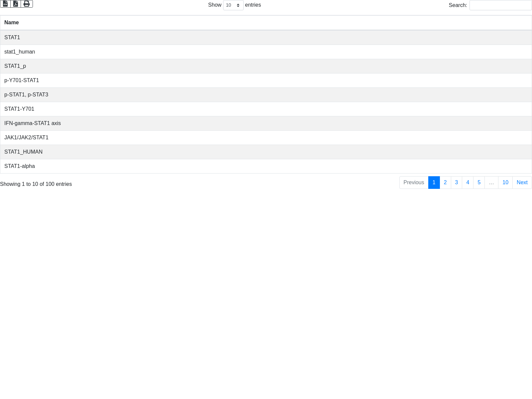Jump to page 4
The width and height of the screenshot is (532, 399).
(468, 183)
